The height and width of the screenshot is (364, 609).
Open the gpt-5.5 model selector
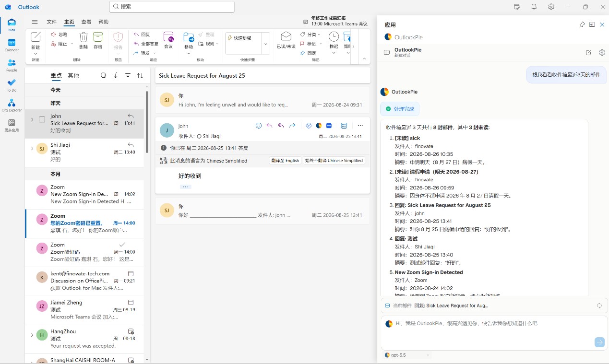pyautogui.click(x=408, y=355)
